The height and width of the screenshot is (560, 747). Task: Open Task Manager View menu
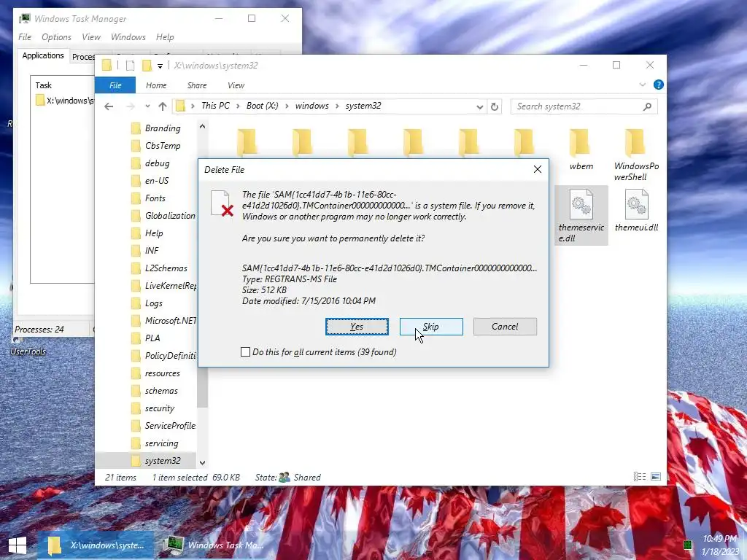pyautogui.click(x=91, y=36)
